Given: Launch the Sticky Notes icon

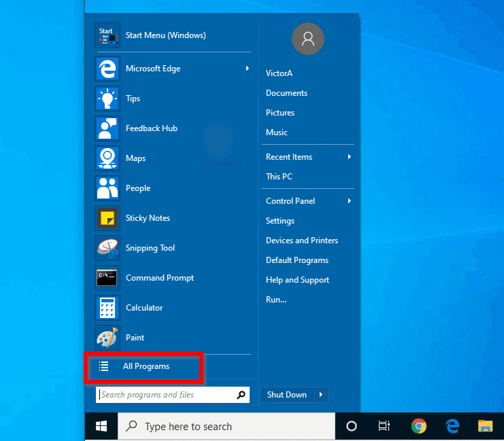Looking at the screenshot, I should (x=107, y=218).
